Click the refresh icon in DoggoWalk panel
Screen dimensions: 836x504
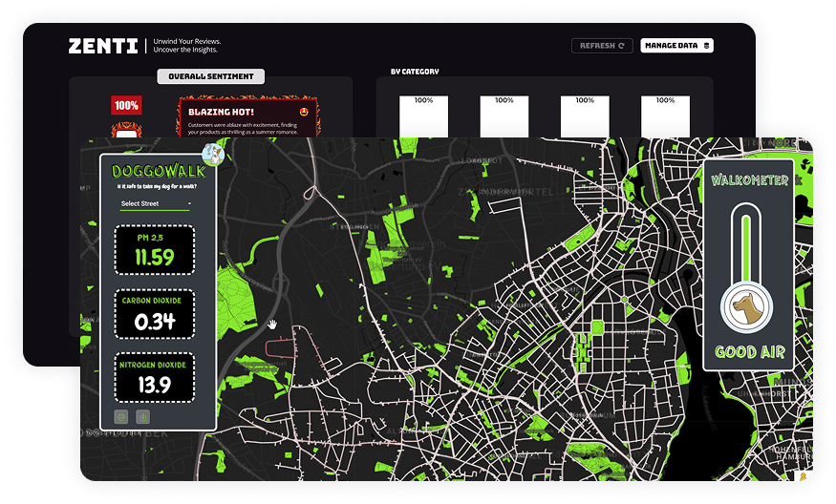click(x=121, y=416)
